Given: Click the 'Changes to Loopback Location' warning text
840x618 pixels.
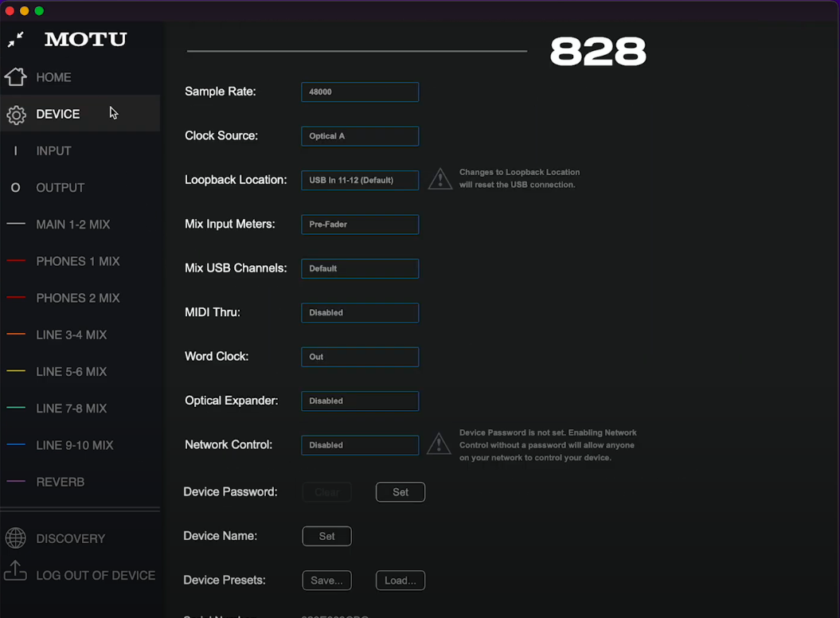Looking at the screenshot, I should 519,178.
